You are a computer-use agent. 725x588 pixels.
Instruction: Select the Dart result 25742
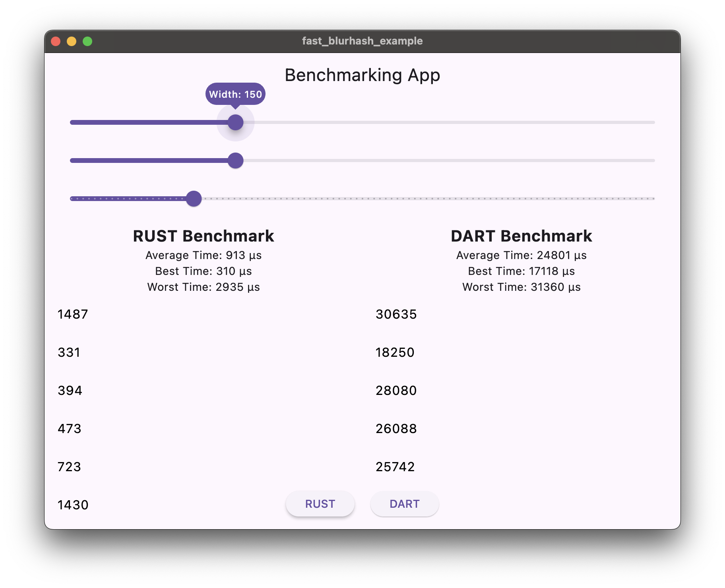point(395,467)
